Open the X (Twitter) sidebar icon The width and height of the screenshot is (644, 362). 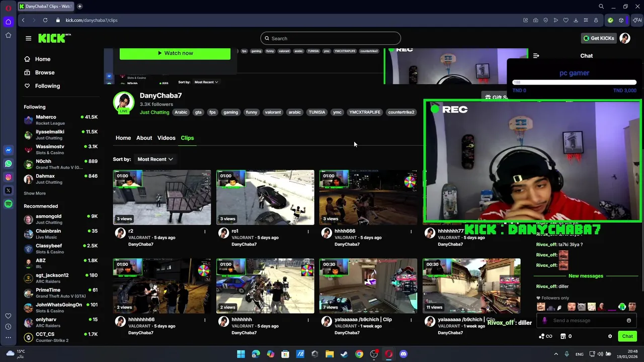pyautogui.click(x=8, y=191)
